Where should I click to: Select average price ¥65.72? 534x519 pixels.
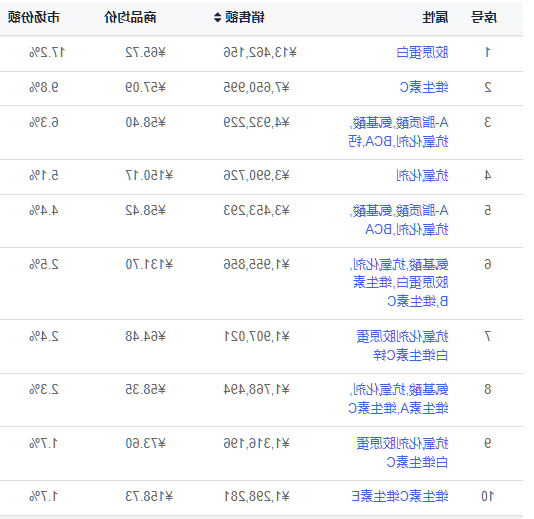(x=145, y=53)
